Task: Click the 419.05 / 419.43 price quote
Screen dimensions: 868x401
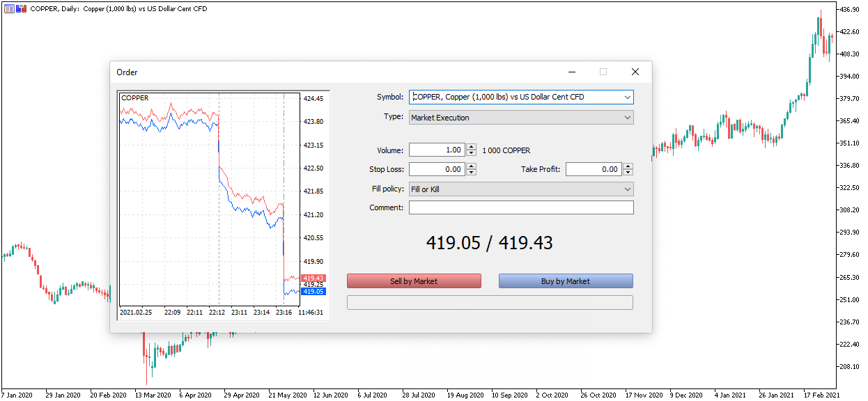Action: tap(490, 243)
